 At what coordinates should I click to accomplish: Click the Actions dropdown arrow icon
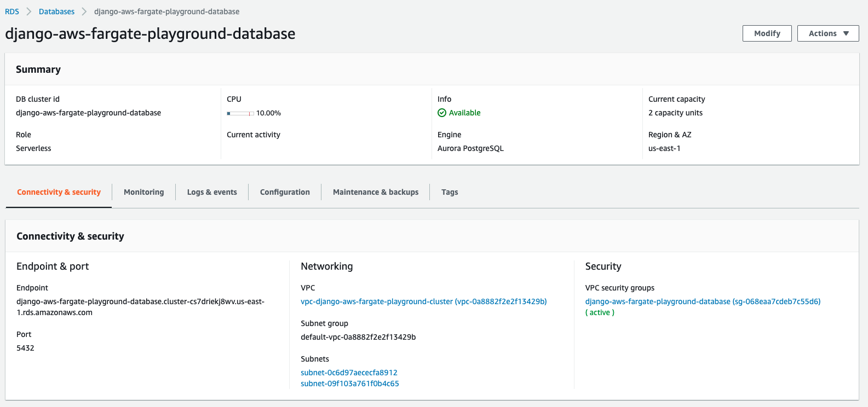tap(846, 33)
